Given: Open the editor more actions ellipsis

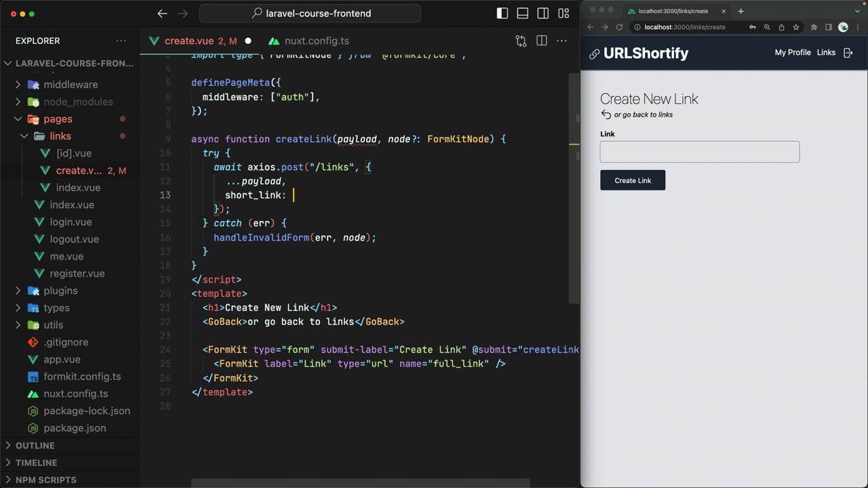Looking at the screenshot, I should coord(561,41).
